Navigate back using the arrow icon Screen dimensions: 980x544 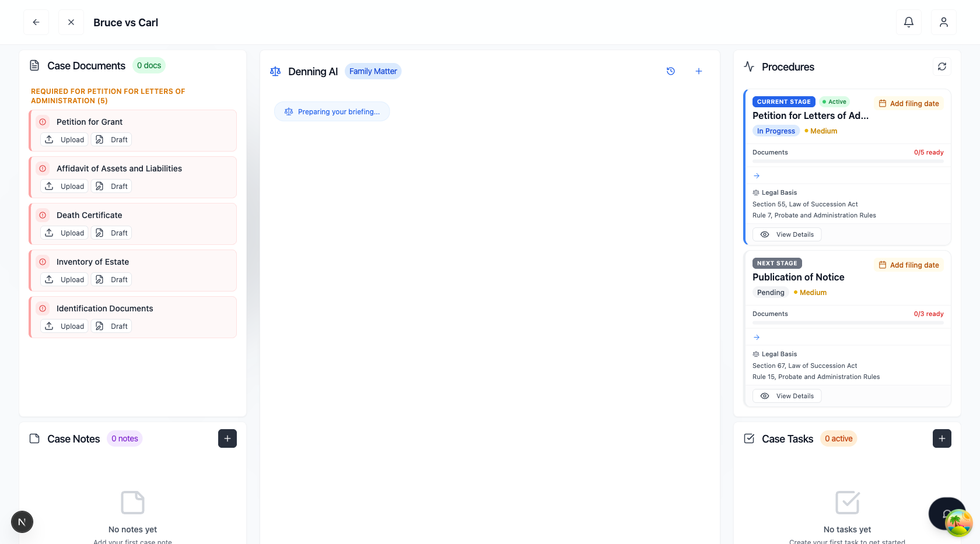pos(36,22)
